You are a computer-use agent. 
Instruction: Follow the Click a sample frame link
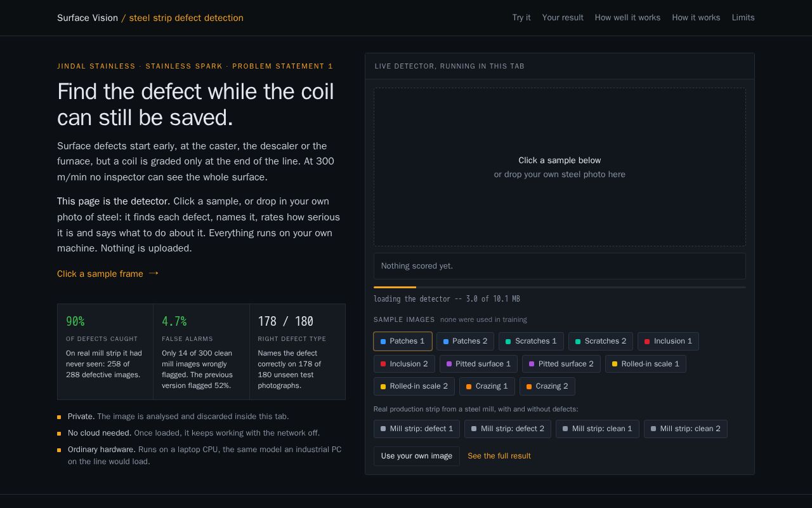(x=108, y=274)
